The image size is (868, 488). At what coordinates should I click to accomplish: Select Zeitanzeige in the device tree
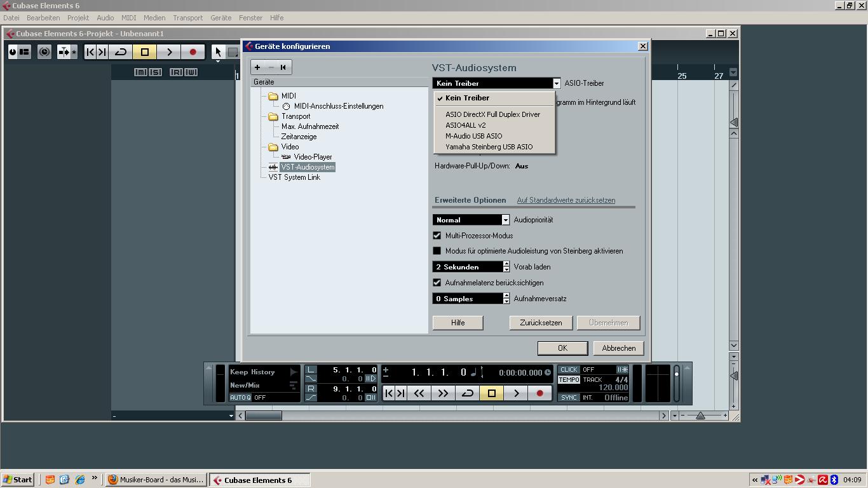pyautogui.click(x=299, y=137)
